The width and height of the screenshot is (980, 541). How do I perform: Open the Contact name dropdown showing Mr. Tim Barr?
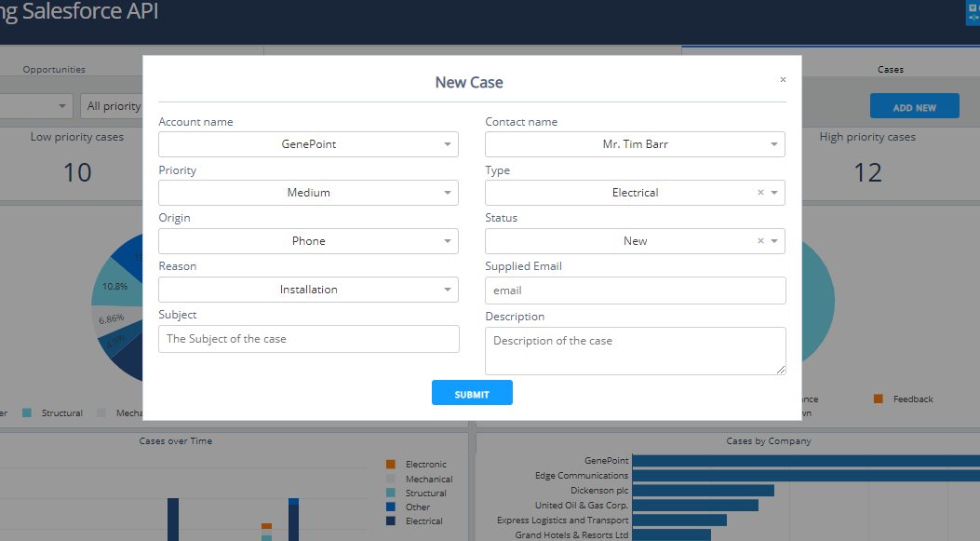[x=635, y=143]
